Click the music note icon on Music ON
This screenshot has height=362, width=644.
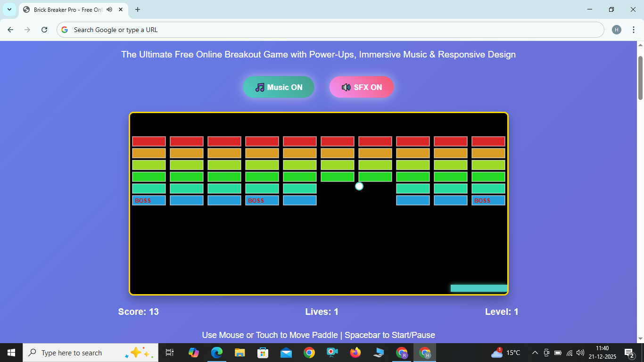click(260, 87)
